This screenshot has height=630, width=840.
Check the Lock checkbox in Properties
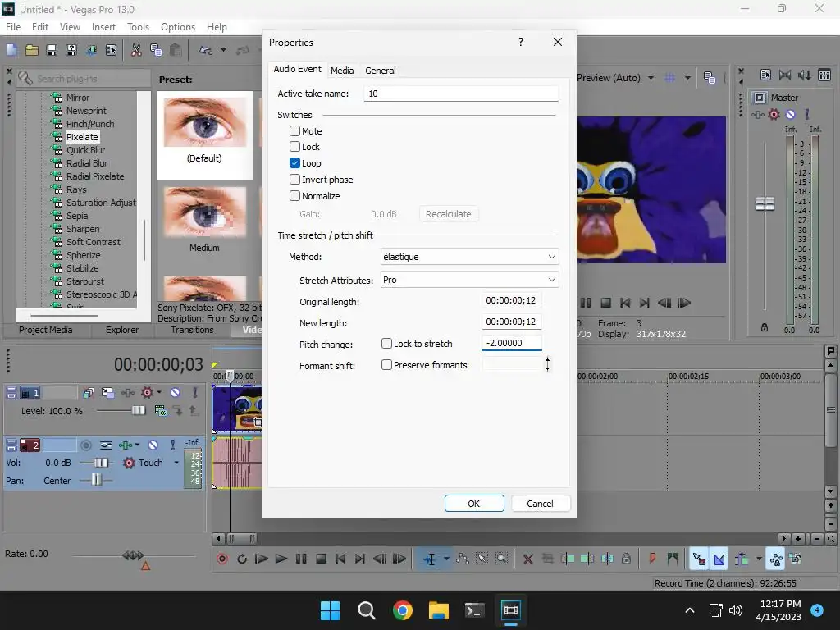[294, 146]
